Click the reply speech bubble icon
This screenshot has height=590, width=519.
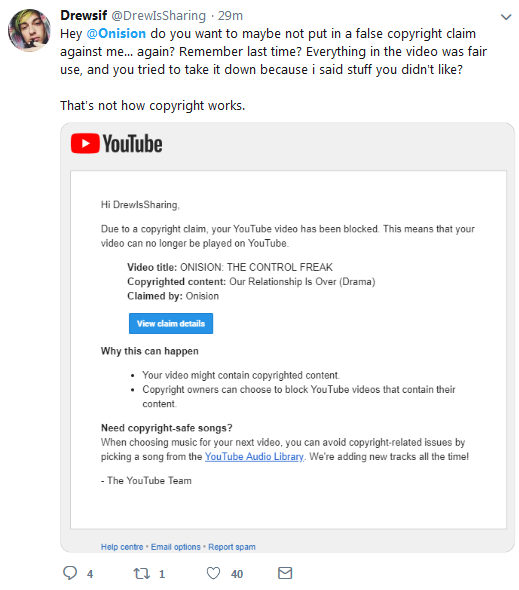click(70, 573)
